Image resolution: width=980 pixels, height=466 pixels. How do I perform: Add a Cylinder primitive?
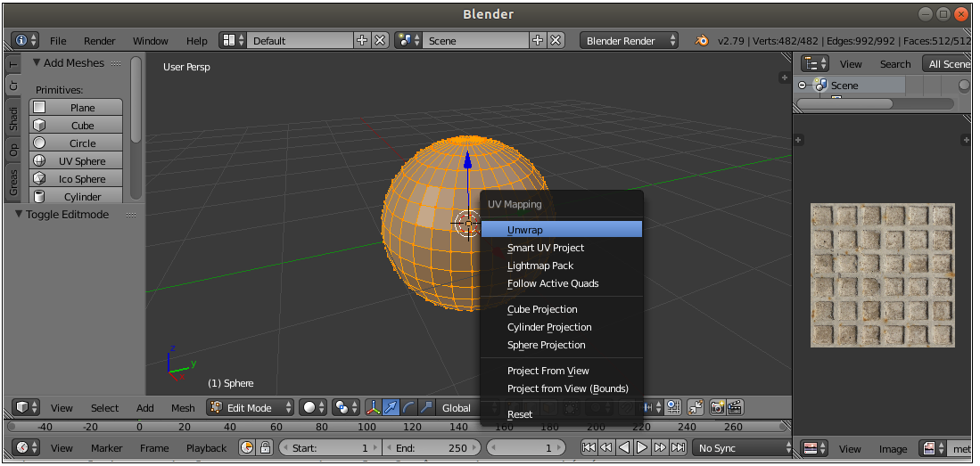(76, 196)
